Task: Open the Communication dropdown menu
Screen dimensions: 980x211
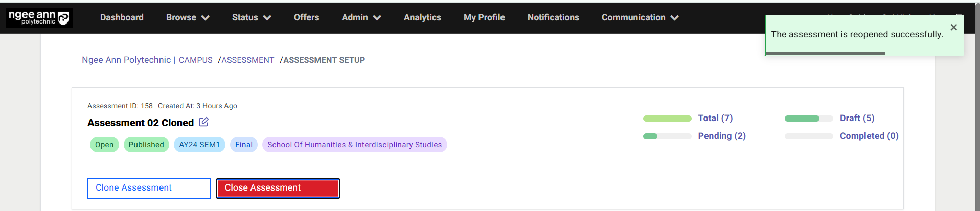Action: pyautogui.click(x=640, y=18)
